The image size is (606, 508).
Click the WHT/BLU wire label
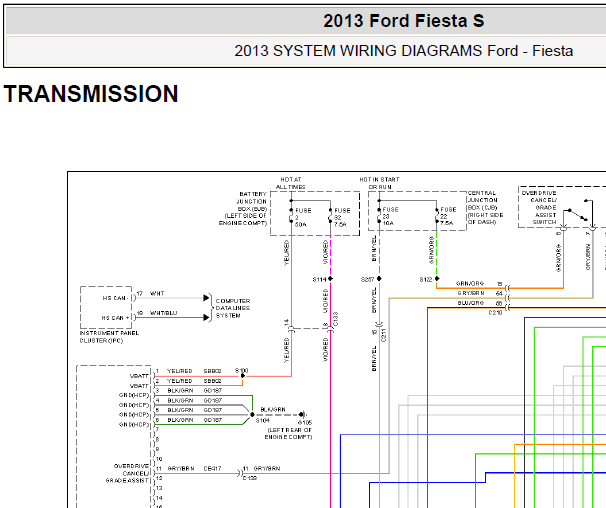163,313
